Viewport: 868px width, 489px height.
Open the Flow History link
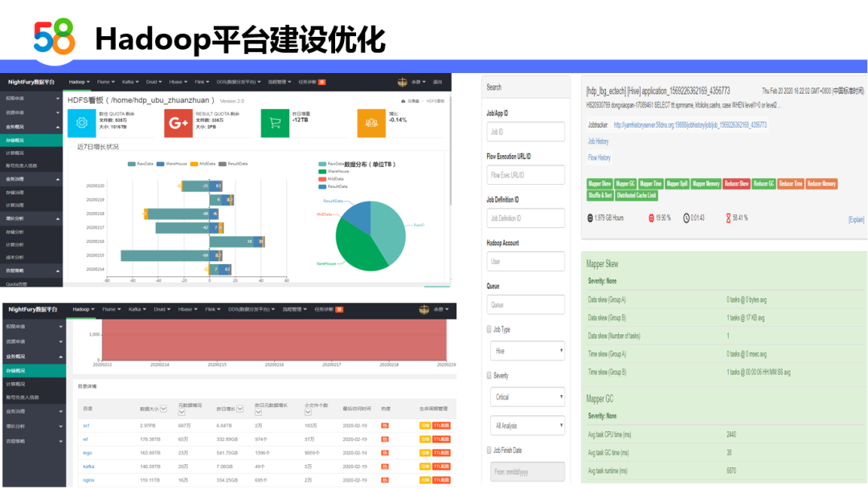point(599,157)
